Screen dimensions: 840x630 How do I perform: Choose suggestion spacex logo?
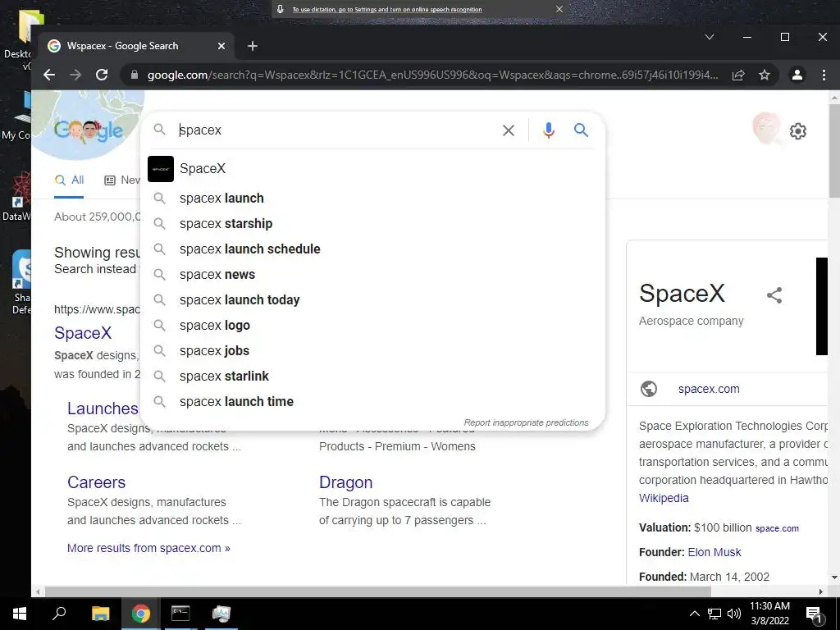coord(372,325)
